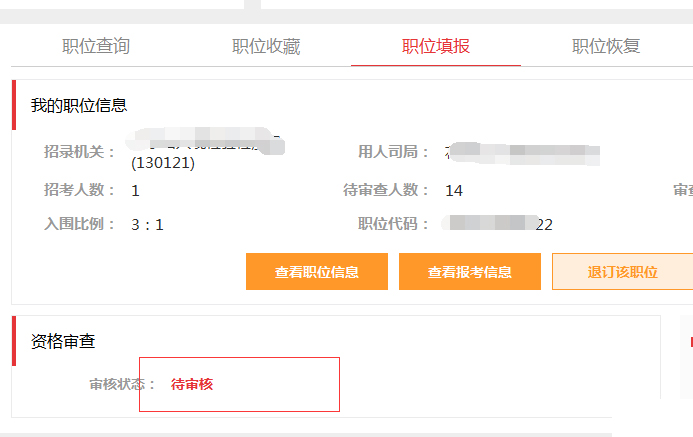Click the 入围比例 value 3:1
The height and width of the screenshot is (437, 693).
pyautogui.click(x=148, y=224)
